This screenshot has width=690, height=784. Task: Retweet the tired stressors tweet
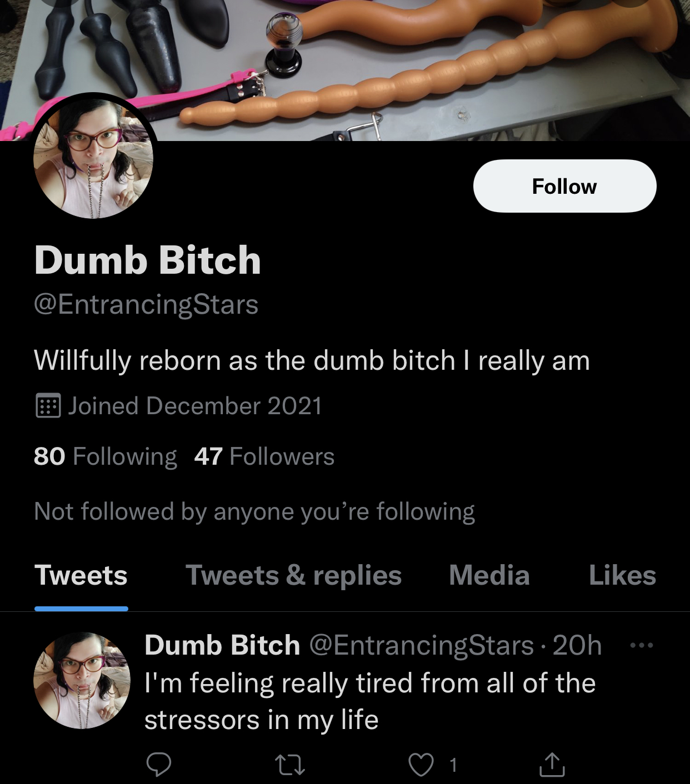[x=290, y=765]
